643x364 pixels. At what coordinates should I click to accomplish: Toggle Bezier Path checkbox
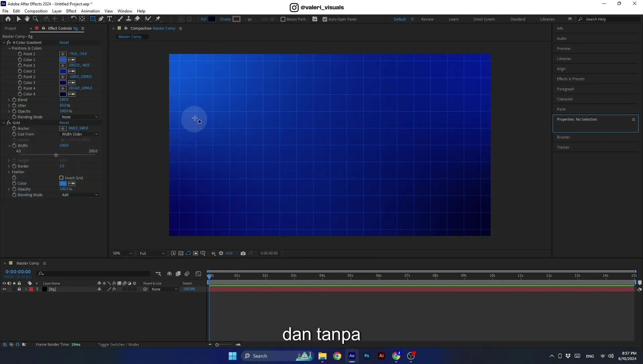(x=283, y=19)
